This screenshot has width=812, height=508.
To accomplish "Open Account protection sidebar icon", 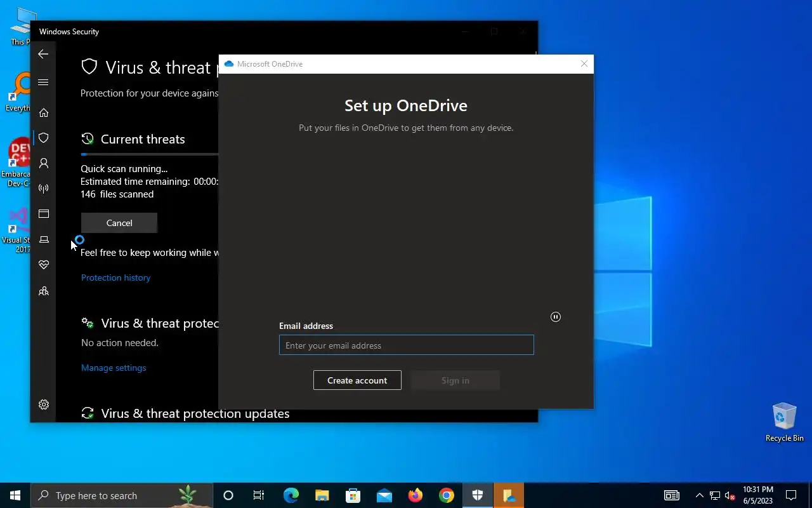I will coord(44,163).
